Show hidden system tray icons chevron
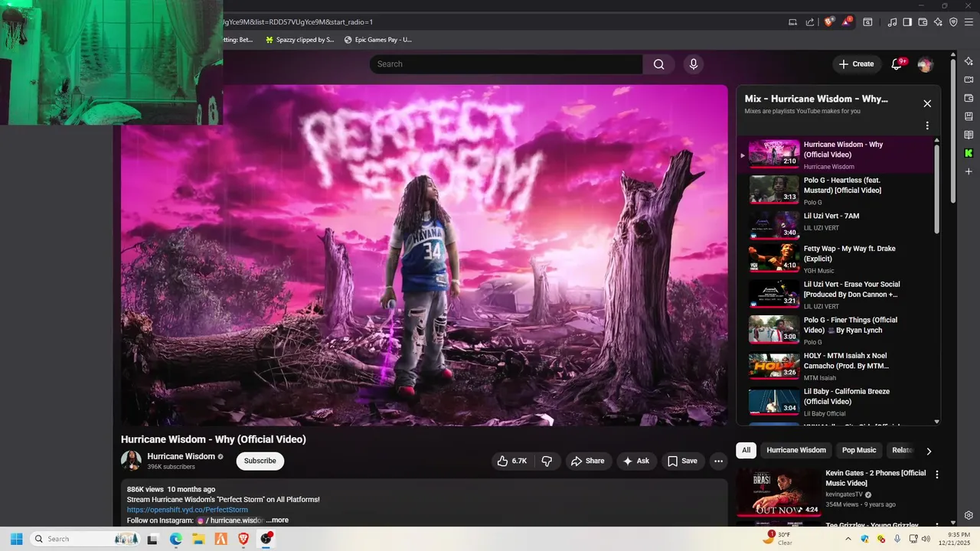The width and height of the screenshot is (980, 551). click(x=848, y=539)
